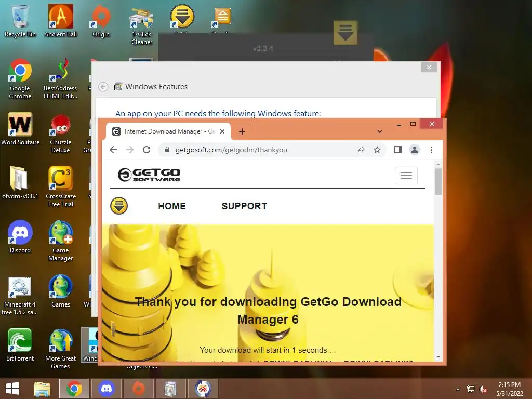The image size is (532, 399).
Task: Open the installer setup taskbar item
Action: coord(170,389)
